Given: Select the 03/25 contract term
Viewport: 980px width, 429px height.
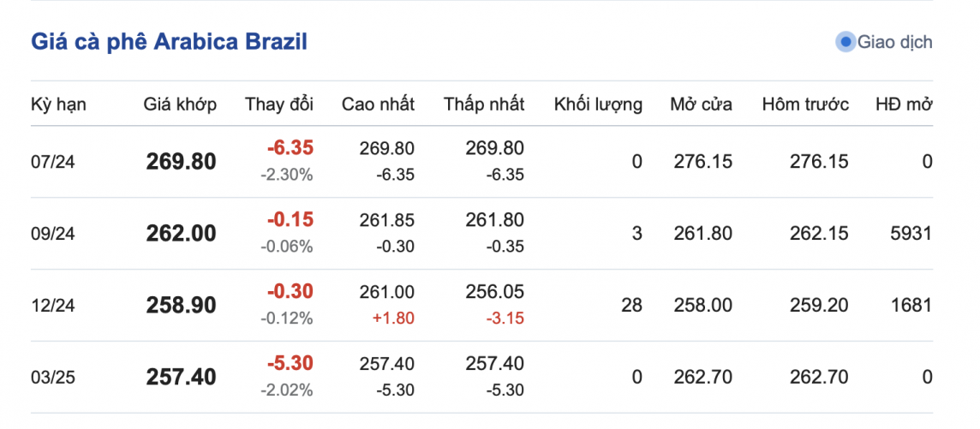Looking at the screenshot, I should [x=53, y=378].
